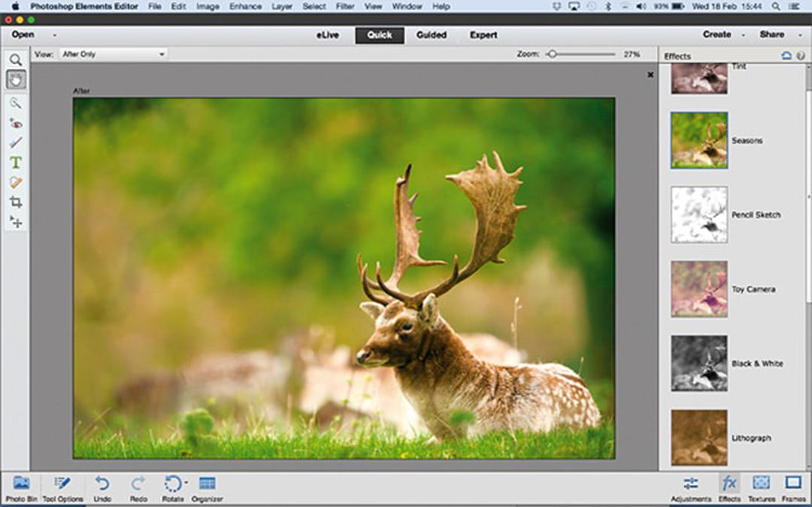The width and height of the screenshot is (812, 507).
Task: Select the Horizontal Type tool
Action: coord(16,162)
